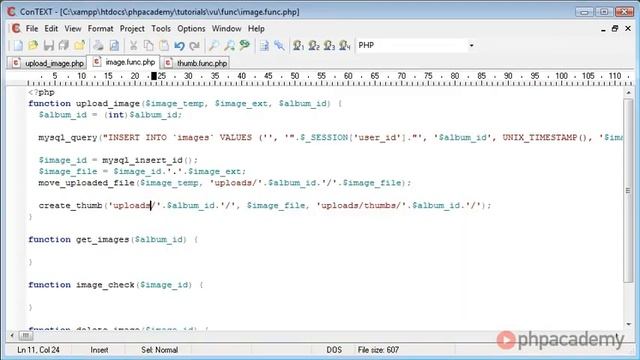Image resolution: width=640 pixels, height=360 pixels.
Task: Click the Find Next icon
Action: click(x=229, y=45)
